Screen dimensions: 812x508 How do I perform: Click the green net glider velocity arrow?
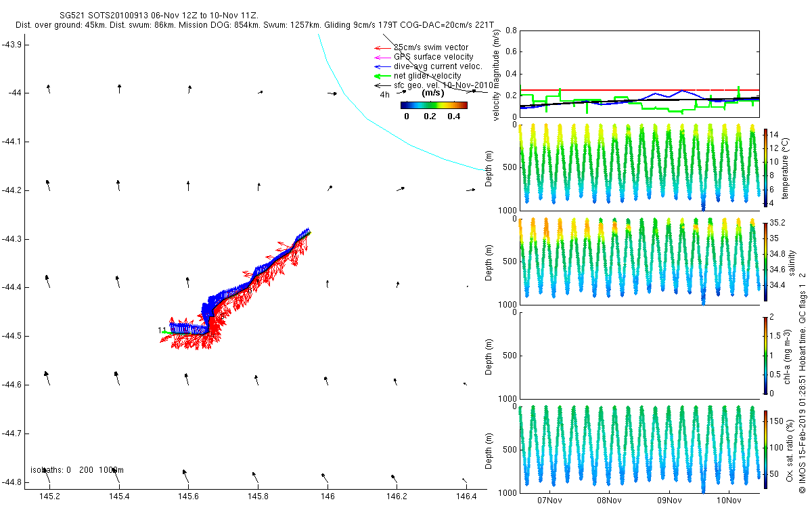382,76
